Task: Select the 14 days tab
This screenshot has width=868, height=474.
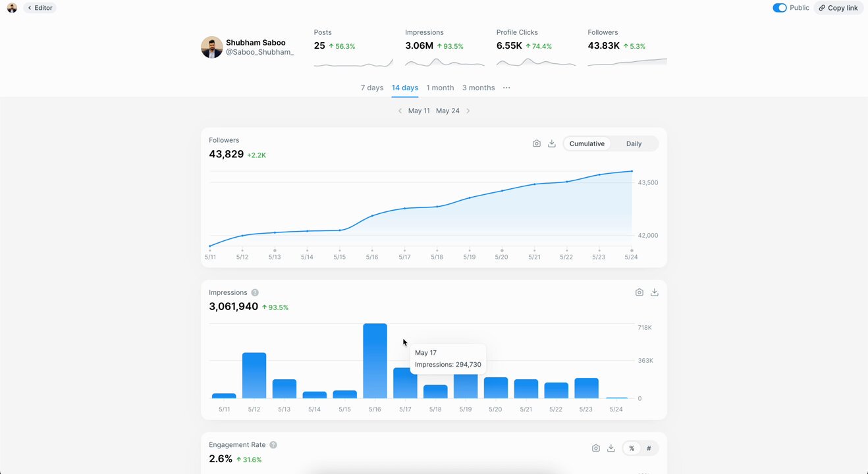Action: (405, 88)
